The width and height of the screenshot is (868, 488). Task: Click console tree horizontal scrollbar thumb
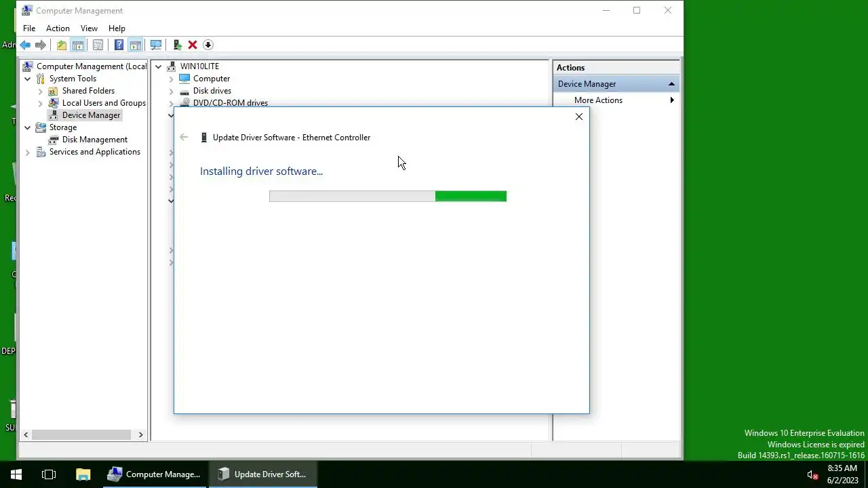tap(81, 434)
